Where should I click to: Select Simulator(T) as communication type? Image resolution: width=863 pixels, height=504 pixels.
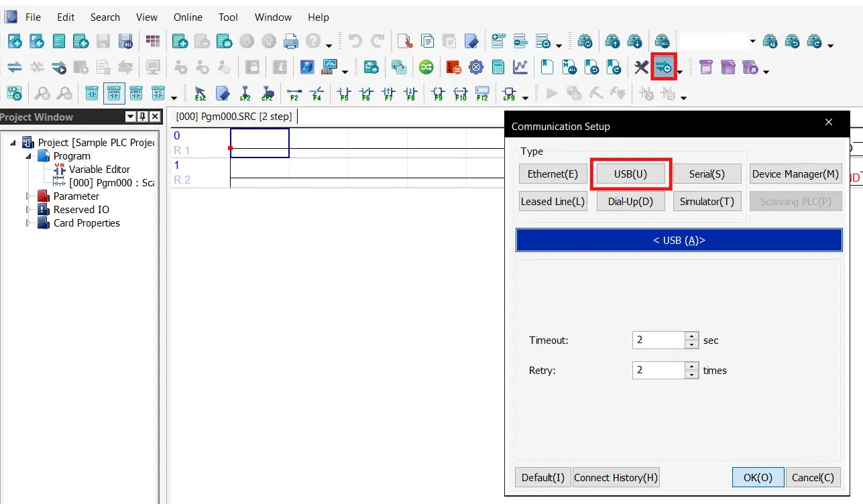(x=707, y=201)
